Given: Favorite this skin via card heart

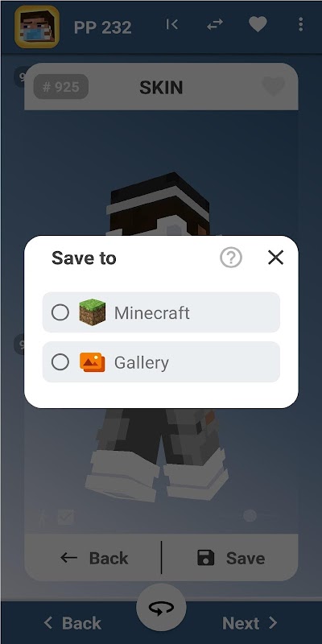Looking at the screenshot, I should pos(274,87).
